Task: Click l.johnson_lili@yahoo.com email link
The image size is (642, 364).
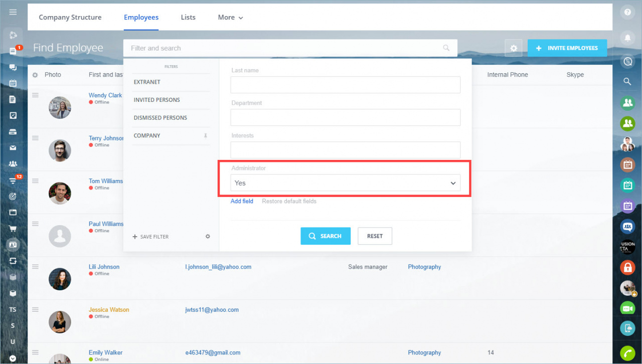Action: click(218, 267)
